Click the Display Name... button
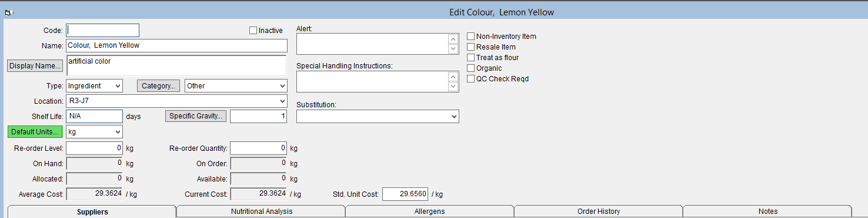The width and height of the screenshot is (868, 218). (35, 66)
